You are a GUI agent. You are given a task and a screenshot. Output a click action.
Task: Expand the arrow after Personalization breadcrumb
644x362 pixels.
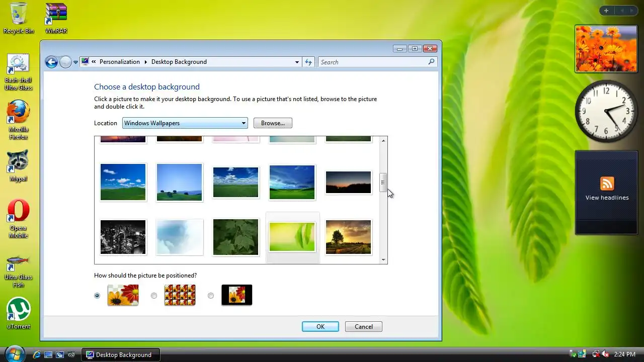(146, 62)
